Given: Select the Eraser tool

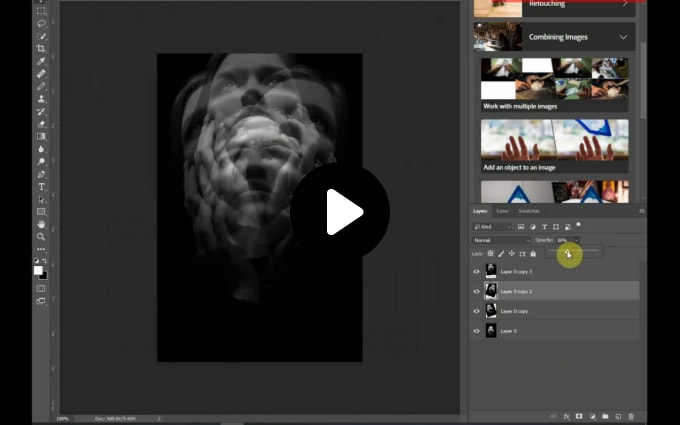Looking at the screenshot, I should [x=41, y=124].
